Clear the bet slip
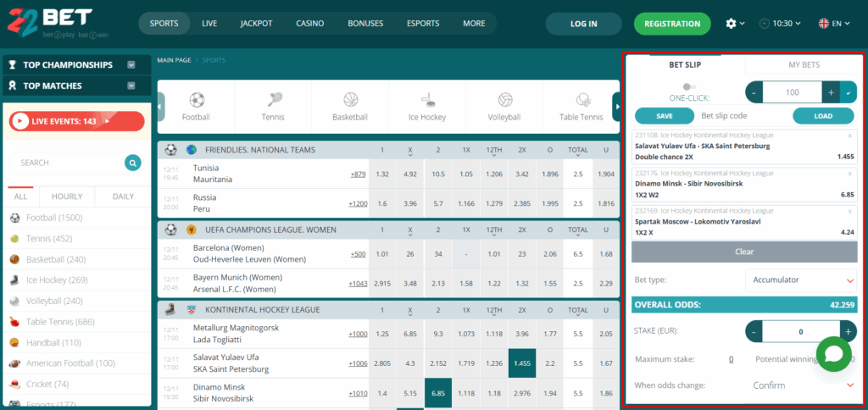Viewport: 868px width, 410px height. click(744, 252)
